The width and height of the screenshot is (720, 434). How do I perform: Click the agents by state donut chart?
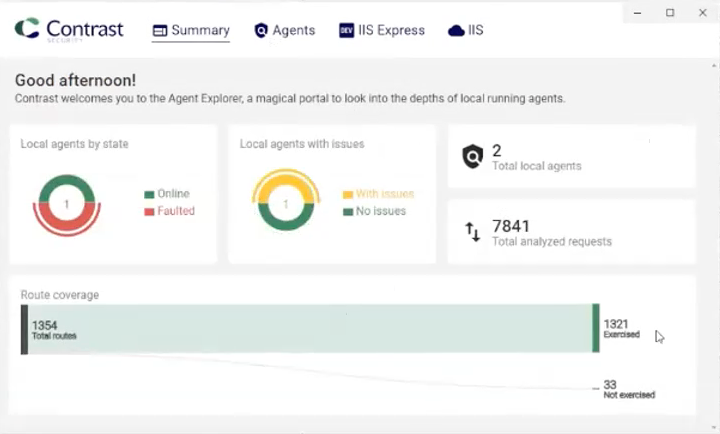(66, 204)
